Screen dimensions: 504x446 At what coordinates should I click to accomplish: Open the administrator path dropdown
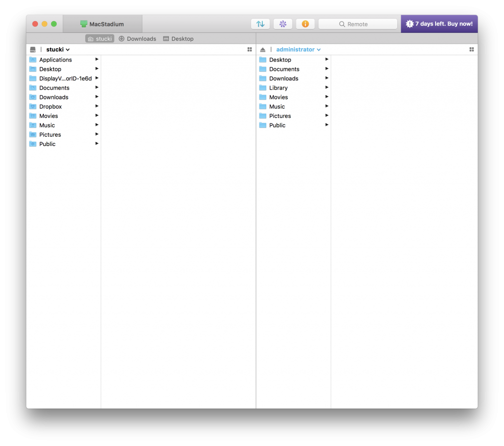(298, 50)
